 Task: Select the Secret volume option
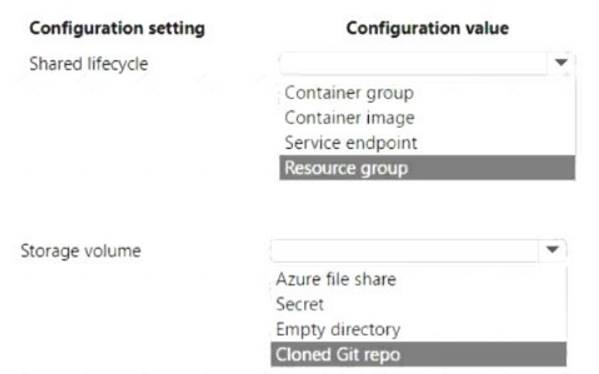pos(419,304)
